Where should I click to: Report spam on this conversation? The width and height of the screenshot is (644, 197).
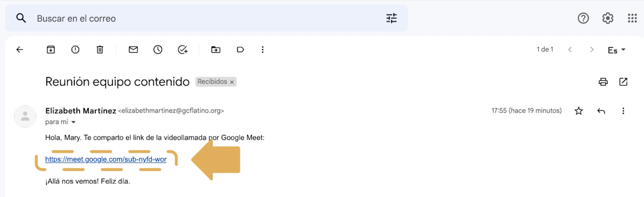75,49
